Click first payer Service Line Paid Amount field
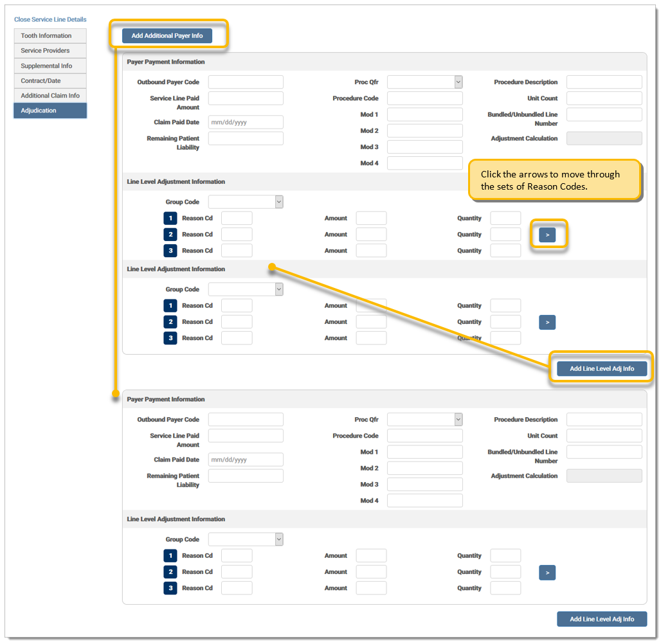Viewport: 661px width, 644px height. pyautogui.click(x=246, y=98)
